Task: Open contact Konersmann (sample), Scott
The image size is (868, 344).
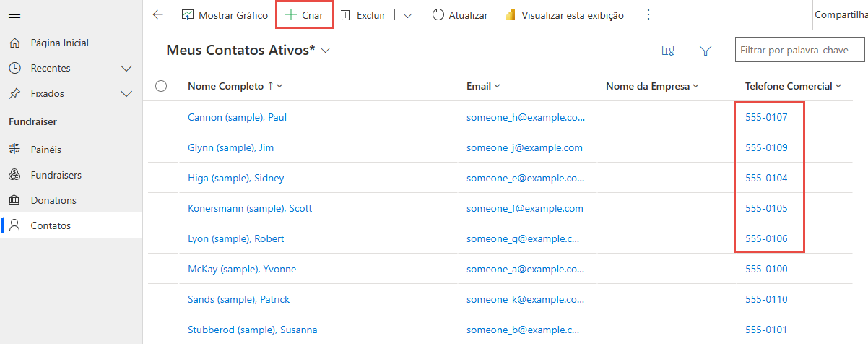Action: (x=250, y=208)
